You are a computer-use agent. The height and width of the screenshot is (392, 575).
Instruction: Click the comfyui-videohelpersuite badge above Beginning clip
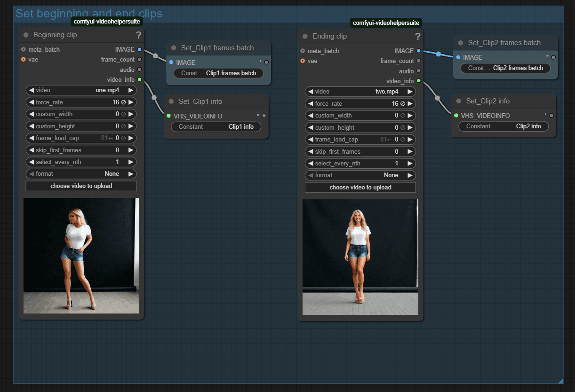click(x=107, y=22)
